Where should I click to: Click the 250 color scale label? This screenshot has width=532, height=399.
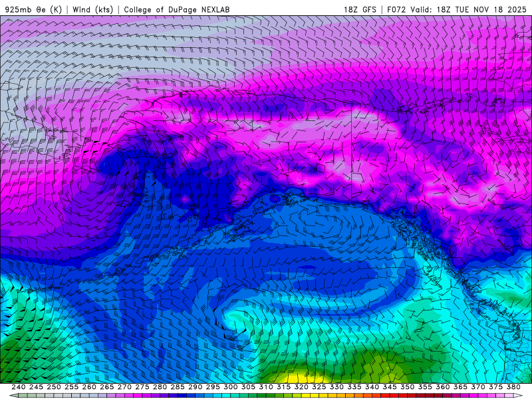[54, 387]
